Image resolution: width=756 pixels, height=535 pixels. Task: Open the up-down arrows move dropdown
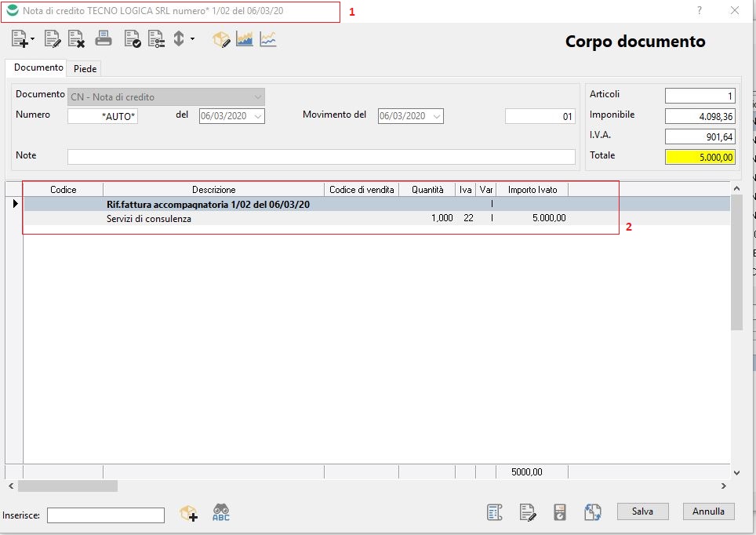tap(183, 38)
